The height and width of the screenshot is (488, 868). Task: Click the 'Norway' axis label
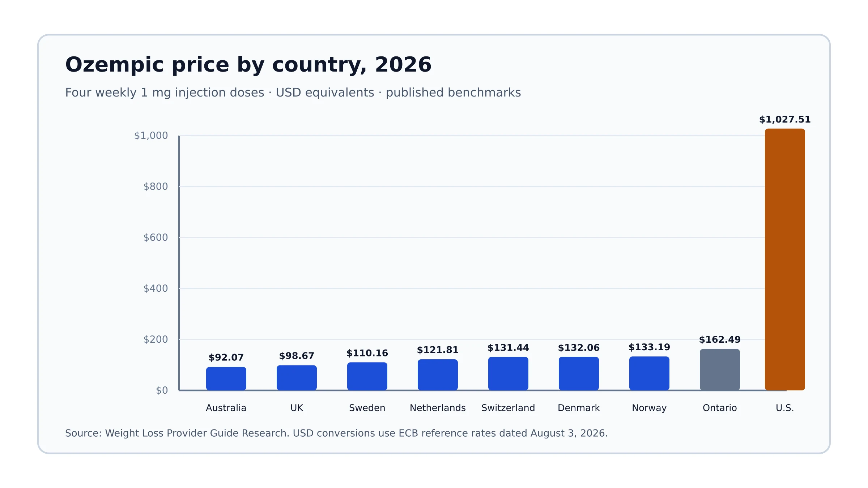649,408
